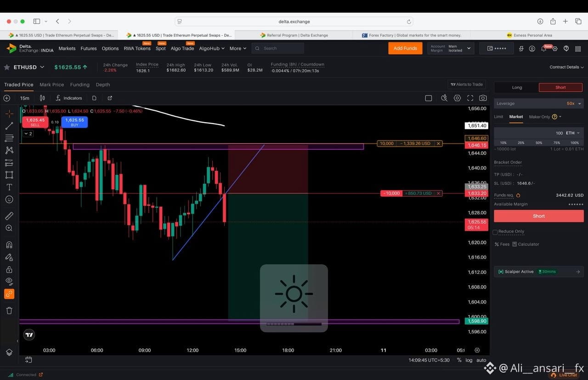Select the trend line drawing tool

(x=9, y=126)
